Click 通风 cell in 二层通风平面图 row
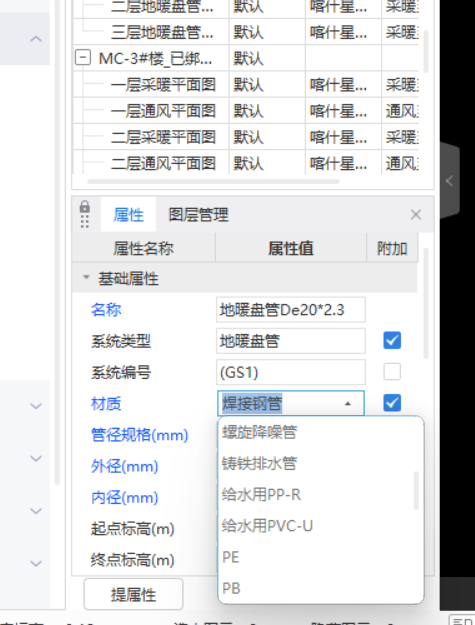This screenshot has width=475, height=625. click(x=402, y=163)
